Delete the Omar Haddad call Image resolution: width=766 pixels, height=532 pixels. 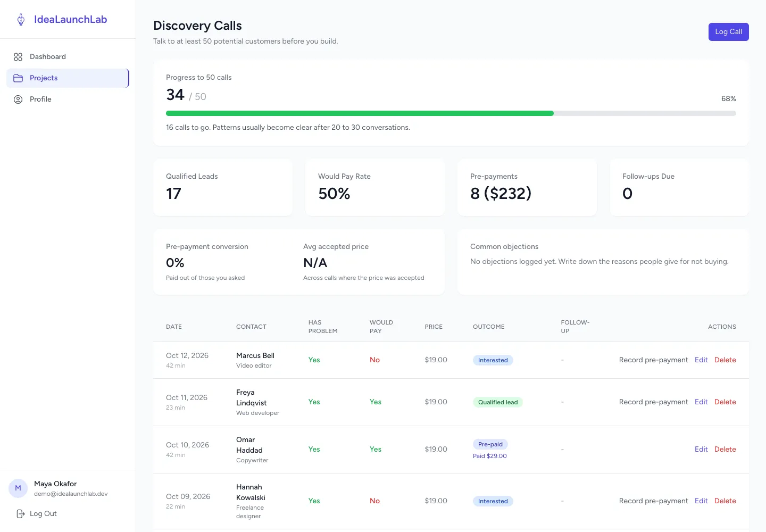point(725,450)
